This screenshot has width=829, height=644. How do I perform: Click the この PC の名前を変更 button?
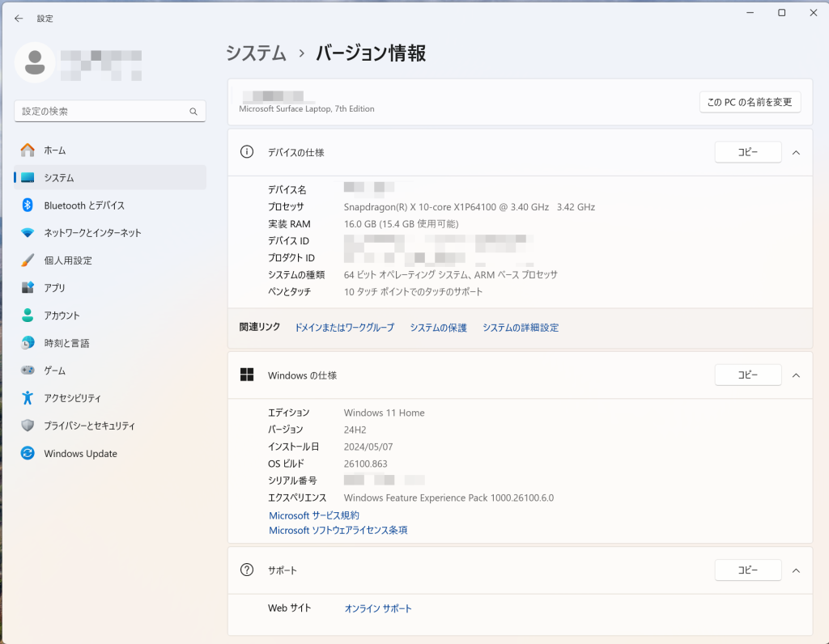pyautogui.click(x=750, y=102)
